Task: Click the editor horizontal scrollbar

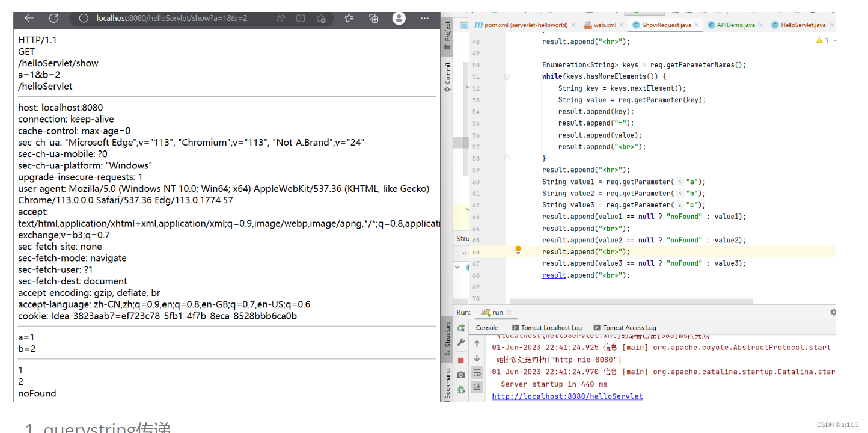Action: 631,300
